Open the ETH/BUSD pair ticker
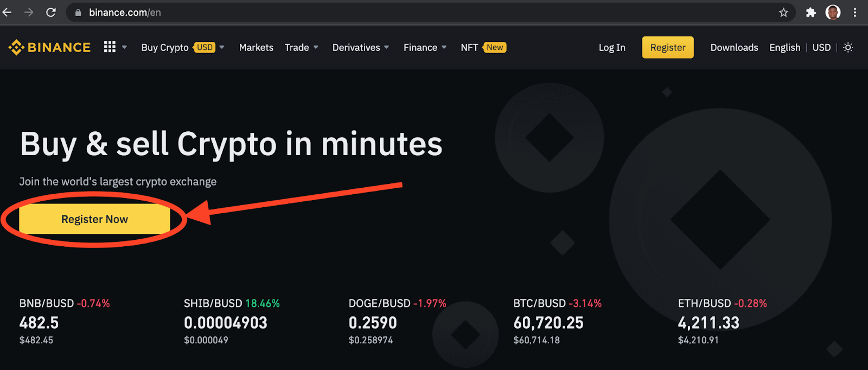This screenshot has width=868, height=370. point(704,303)
